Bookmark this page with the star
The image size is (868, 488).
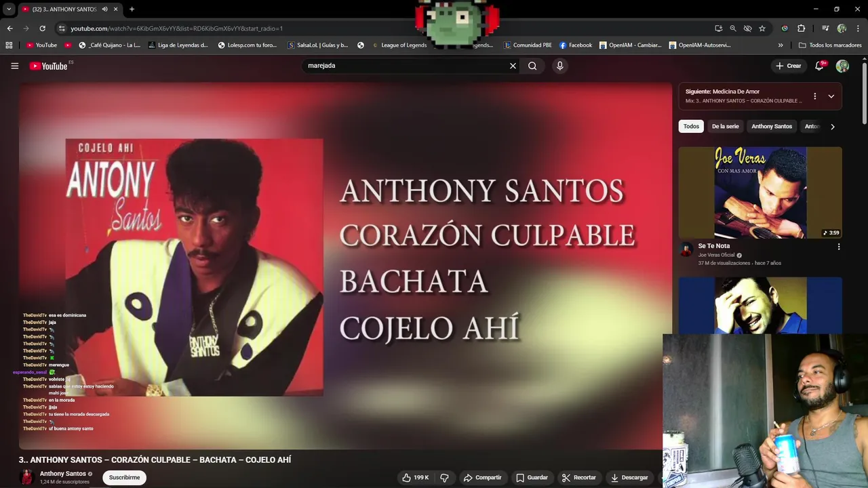[762, 28]
